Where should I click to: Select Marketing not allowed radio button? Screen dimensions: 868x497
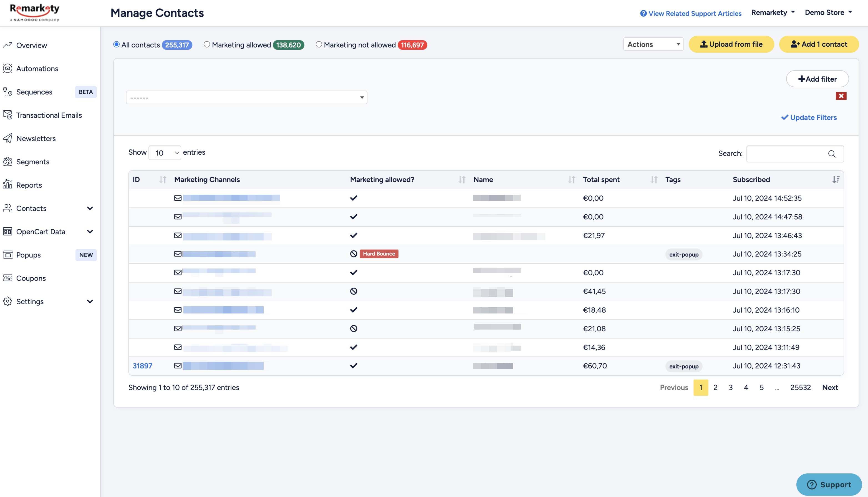[319, 44]
